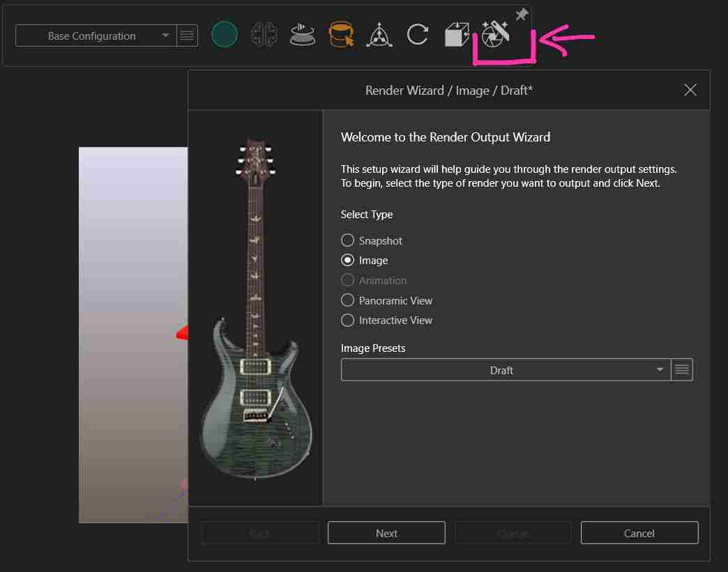
Task: Pin the toolbar with pushpin icon
Action: (522, 15)
